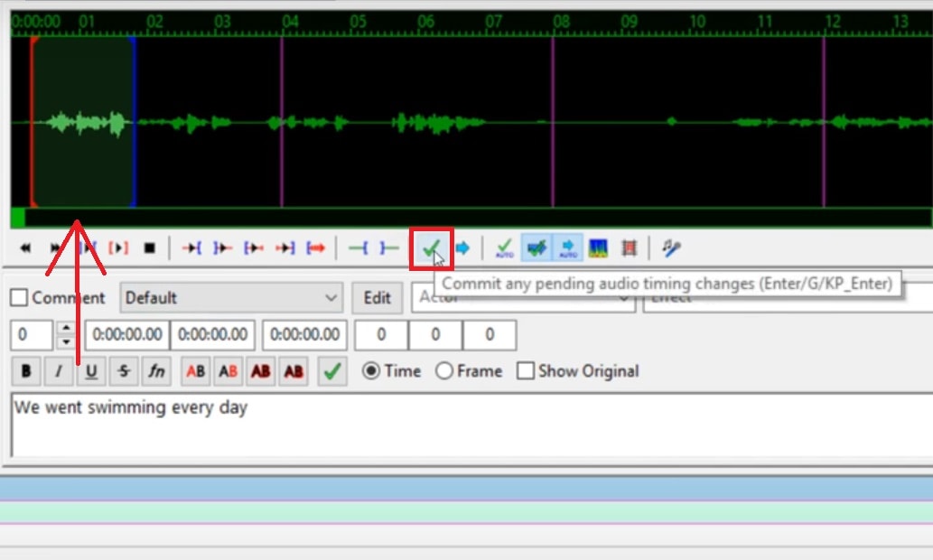Click the end time field
The height and width of the screenshot is (560, 933).
coord(212,334)
